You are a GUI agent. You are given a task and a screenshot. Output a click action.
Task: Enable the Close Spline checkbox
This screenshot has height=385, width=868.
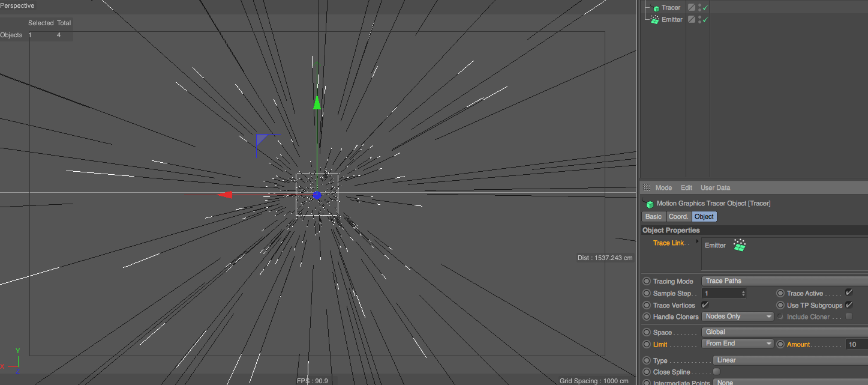coord(716,372)
